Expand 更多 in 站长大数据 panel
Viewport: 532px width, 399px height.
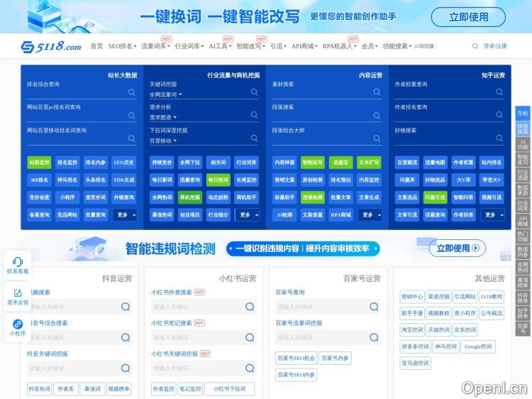click(x=125, y=214)
